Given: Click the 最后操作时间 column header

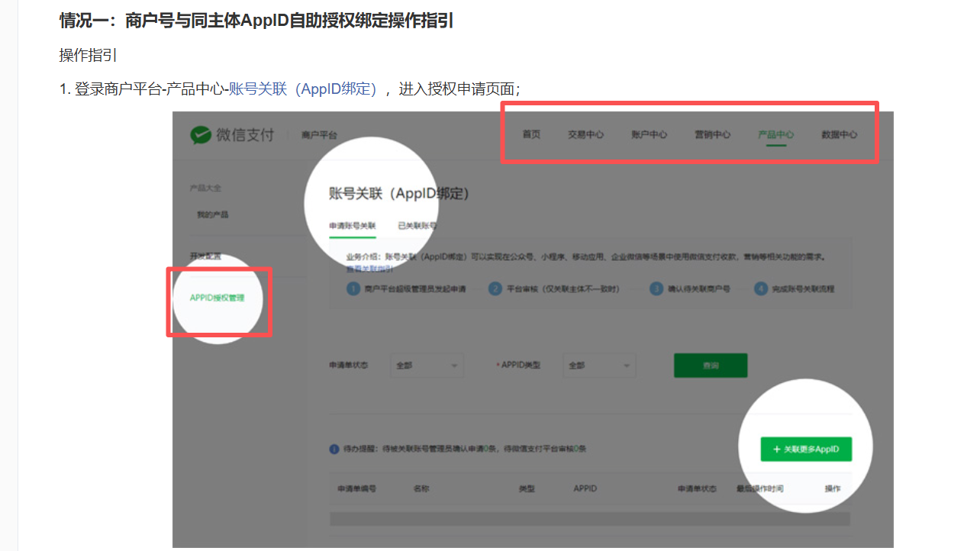Looking at the screenshot, I should coord(759,488).
